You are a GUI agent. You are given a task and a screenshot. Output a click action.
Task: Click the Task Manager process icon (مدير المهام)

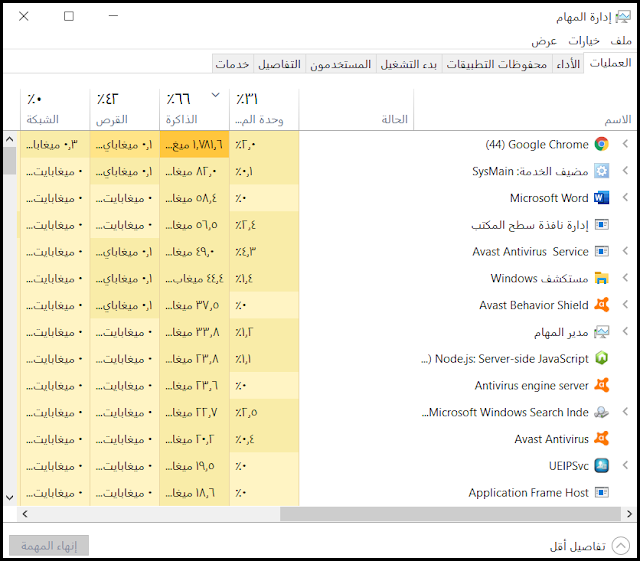tap(601, 332)
